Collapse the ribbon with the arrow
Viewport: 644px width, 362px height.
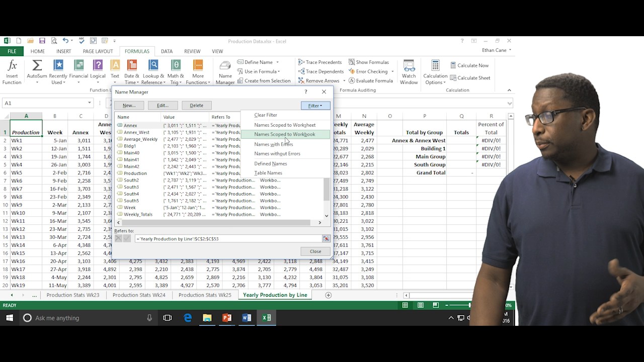(x=509, y=90)
